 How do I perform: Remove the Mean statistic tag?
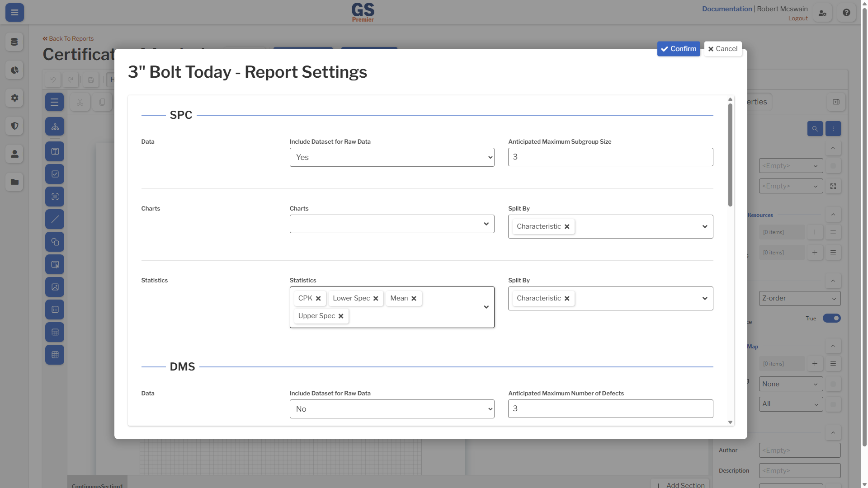click(414, 299)
